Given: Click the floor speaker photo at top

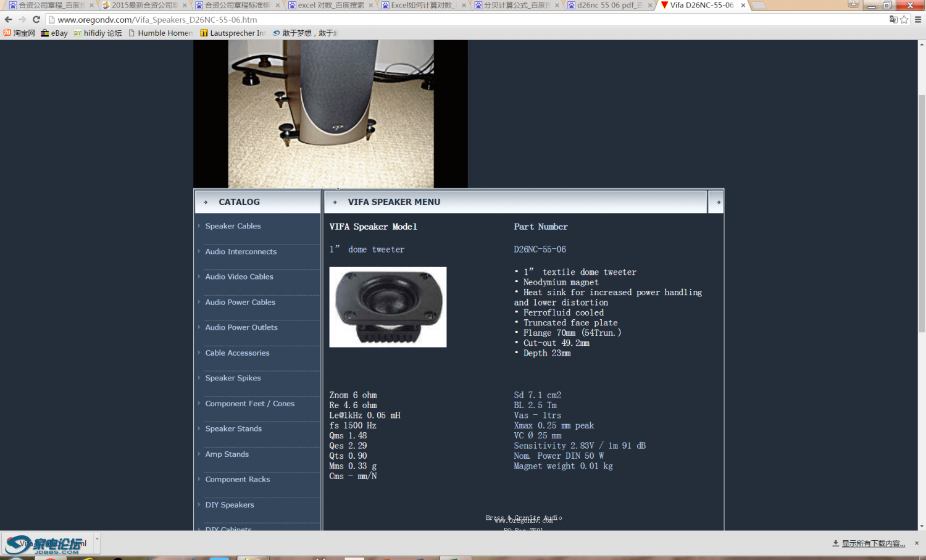Looking at the screenshot, I should 330,114.
